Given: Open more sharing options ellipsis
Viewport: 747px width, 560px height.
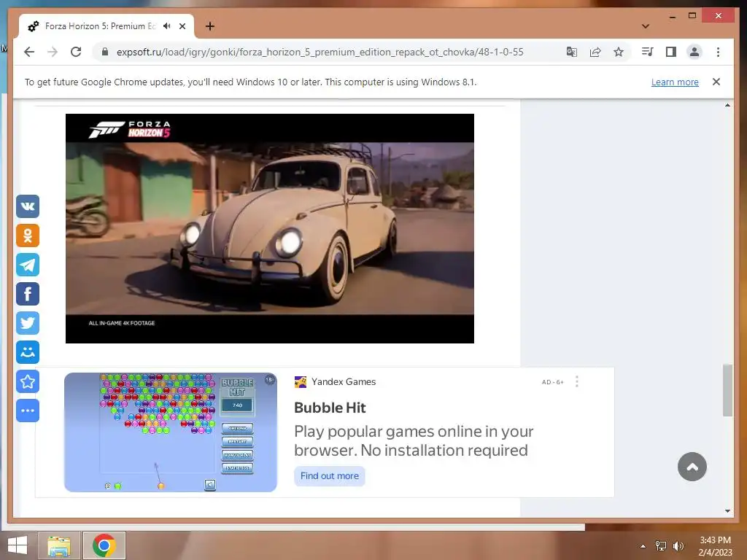Looking at the screenshot, I should (28, 411).
